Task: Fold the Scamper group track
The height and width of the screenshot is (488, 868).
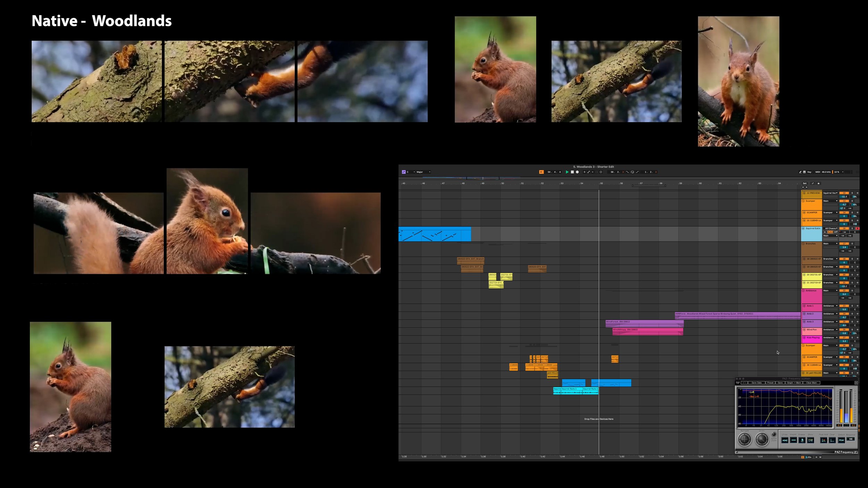Action: (803, 201)
